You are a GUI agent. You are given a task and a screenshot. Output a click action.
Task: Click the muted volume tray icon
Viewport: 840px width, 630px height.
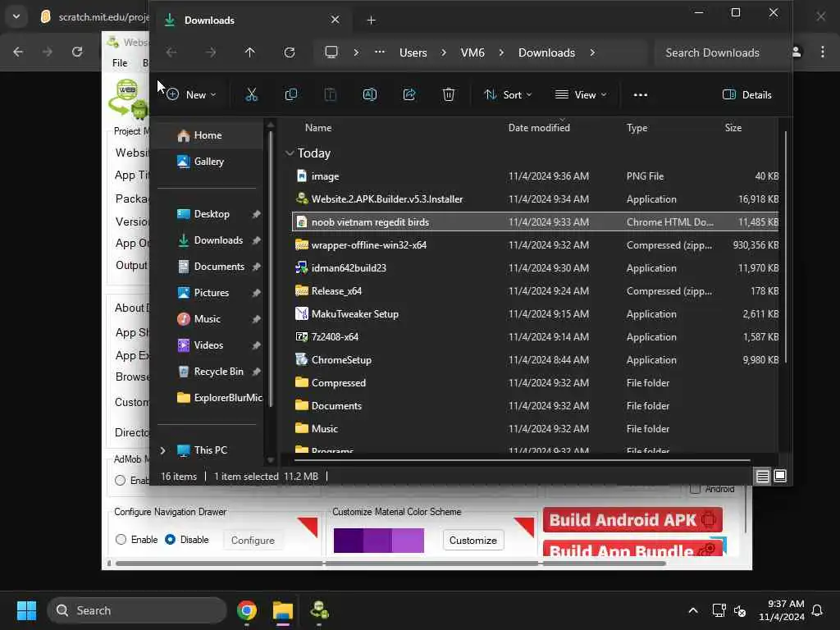point(741,610)
